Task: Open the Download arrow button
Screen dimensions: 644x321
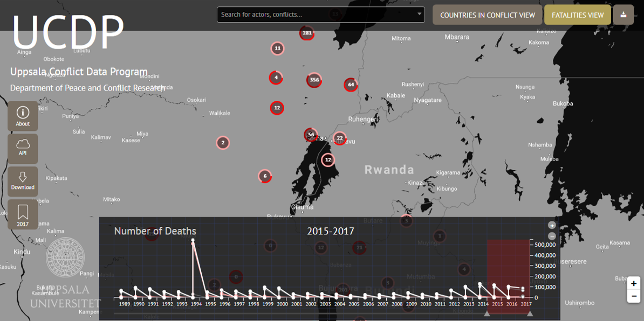Action: coord(23,181)
